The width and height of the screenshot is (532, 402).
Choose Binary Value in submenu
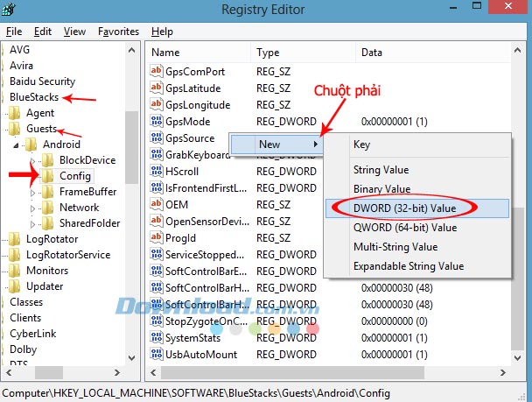(x=417, y=189)
